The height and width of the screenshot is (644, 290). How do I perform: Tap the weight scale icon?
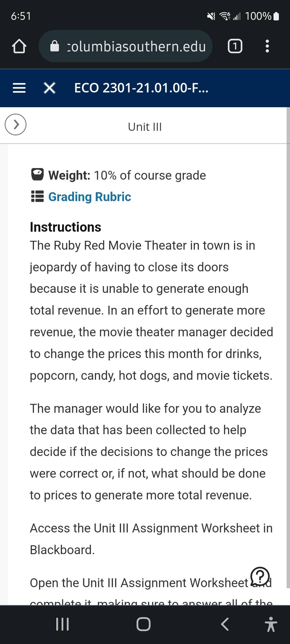coord(37,175)
